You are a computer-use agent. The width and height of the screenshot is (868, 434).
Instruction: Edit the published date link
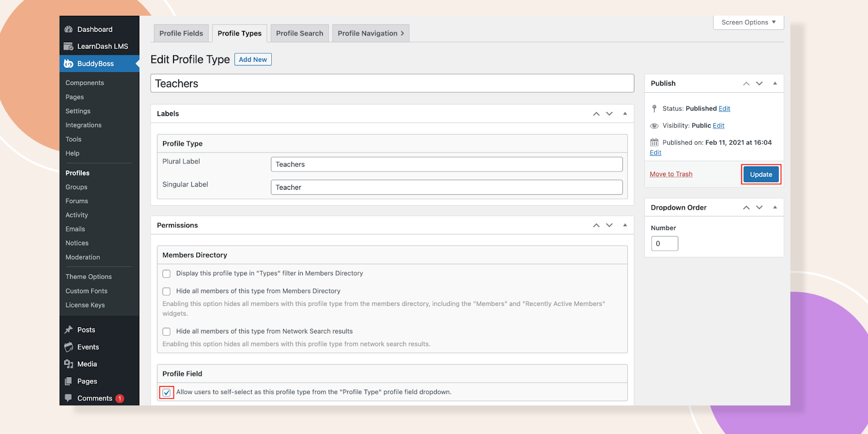pyautogui.click(x=655, y=152)
